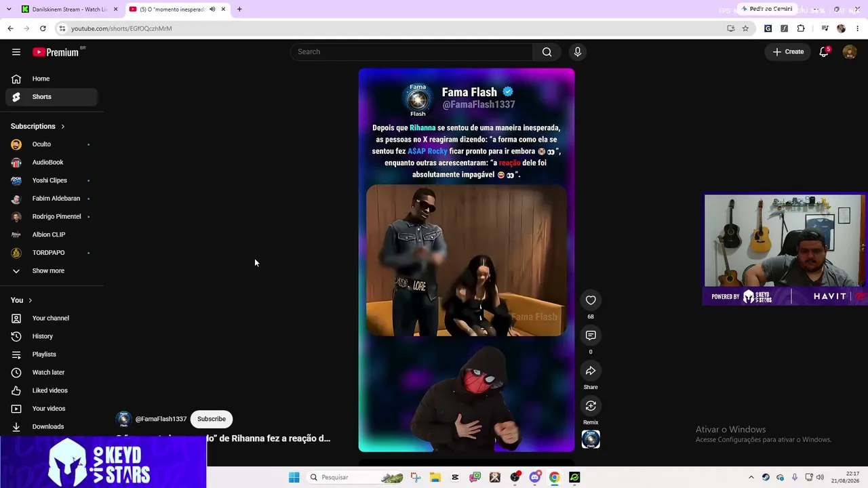
Task: Open YouTube account avatar menu
Action: click(849, 52)
